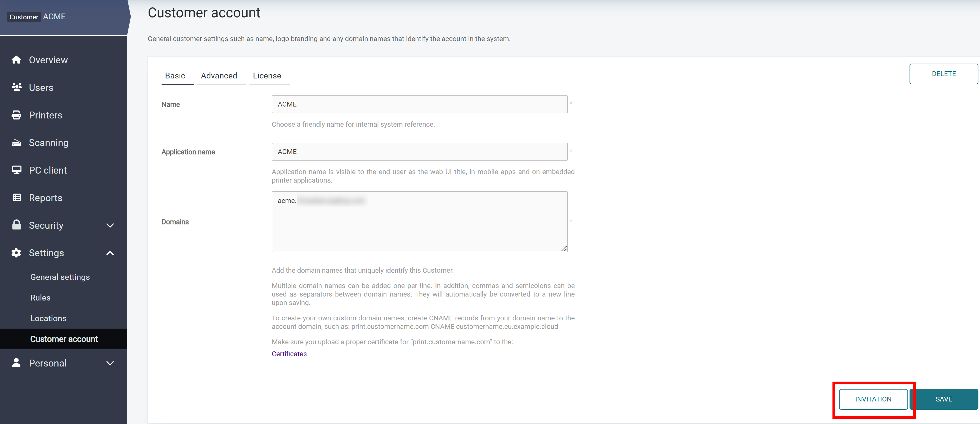Switch to the Advanced tab

click(x=219, y=76)
